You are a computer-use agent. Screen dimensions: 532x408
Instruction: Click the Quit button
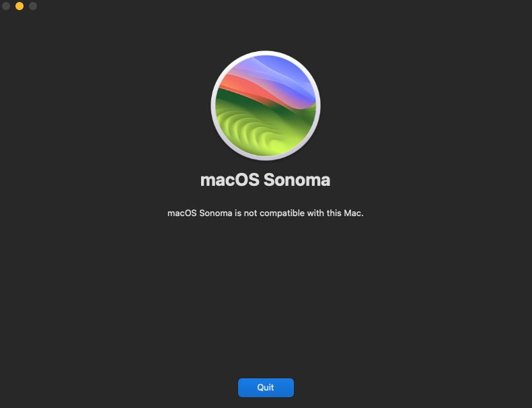click(266, 388)
